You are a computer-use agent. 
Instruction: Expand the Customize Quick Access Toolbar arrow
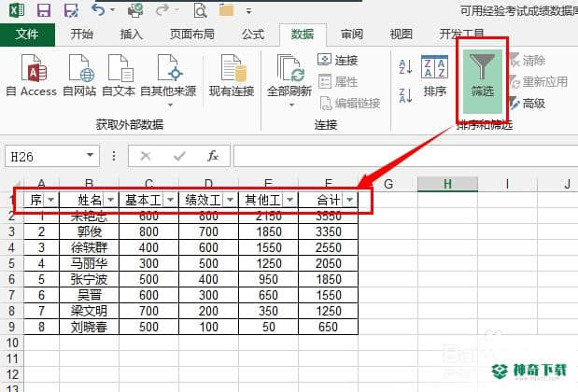click(x=249, y=11)
